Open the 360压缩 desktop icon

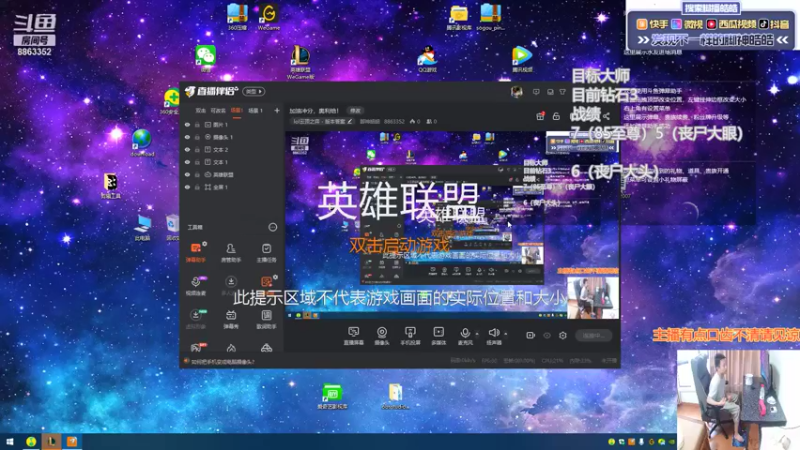[x=237, y=17]
